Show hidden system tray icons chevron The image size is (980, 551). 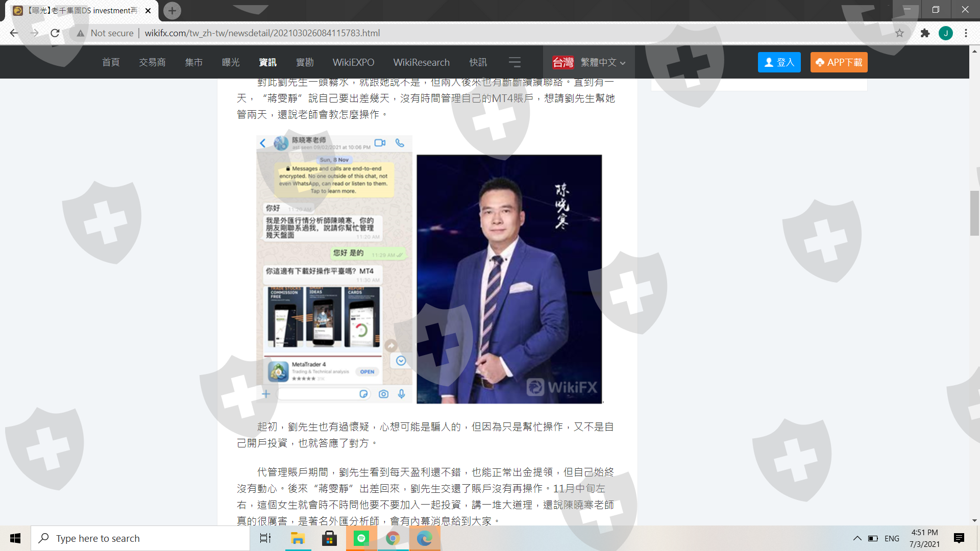tap(857, 538)
